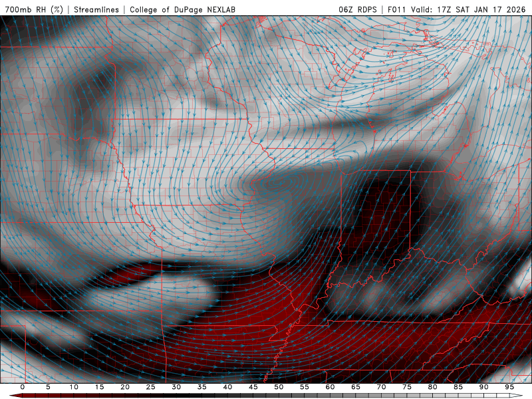This screenshot has height=399, width=532.
Task: Click the 5 value on the colorbar scale
Action: (48, 387)
